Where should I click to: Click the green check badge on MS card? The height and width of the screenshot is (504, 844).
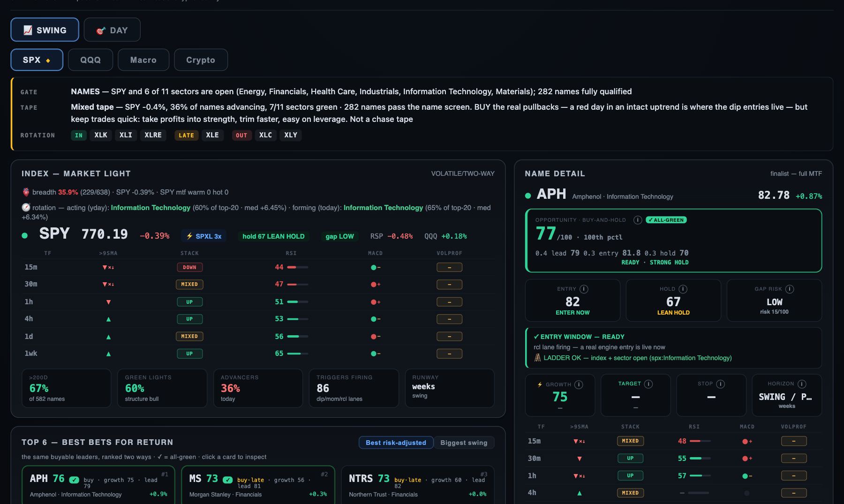[227, 480]
